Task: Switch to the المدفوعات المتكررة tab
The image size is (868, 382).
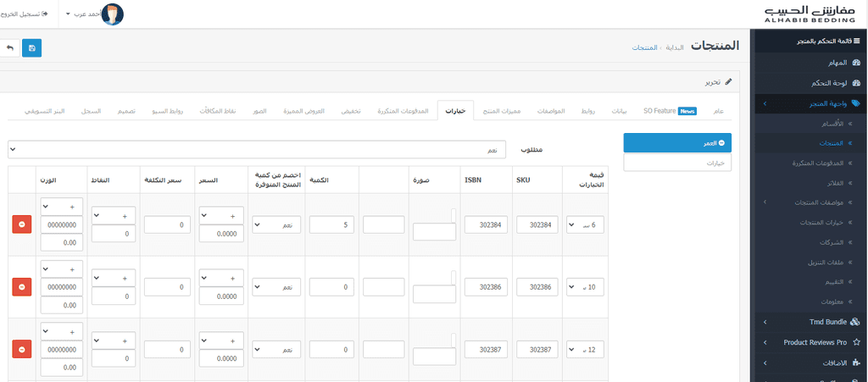Action: pos(403,111)
